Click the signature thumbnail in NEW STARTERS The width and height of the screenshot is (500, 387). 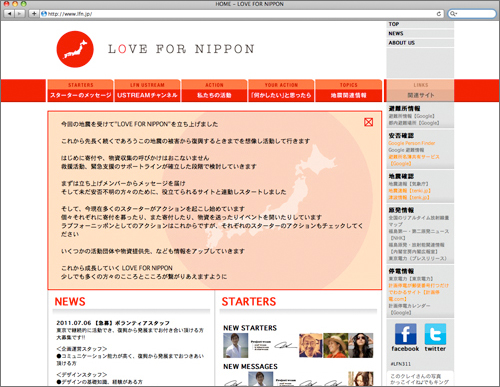pos(286,346)
